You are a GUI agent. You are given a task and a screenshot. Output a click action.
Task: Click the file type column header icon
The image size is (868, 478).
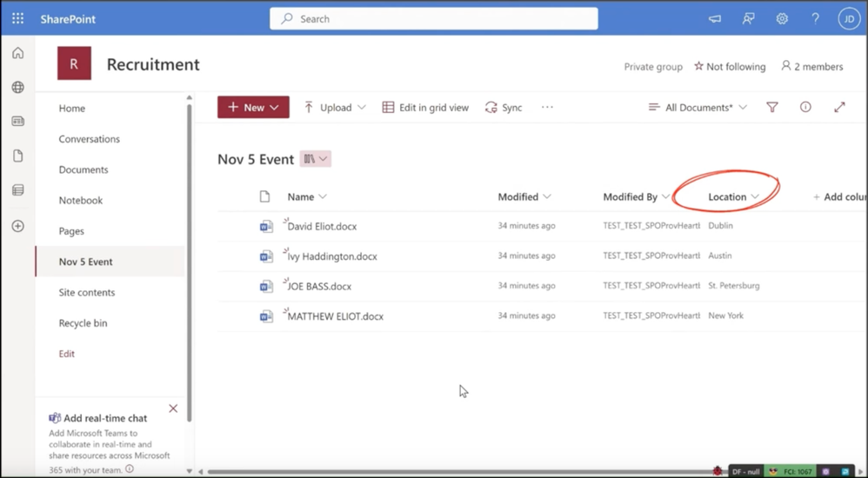click(264, 196)
